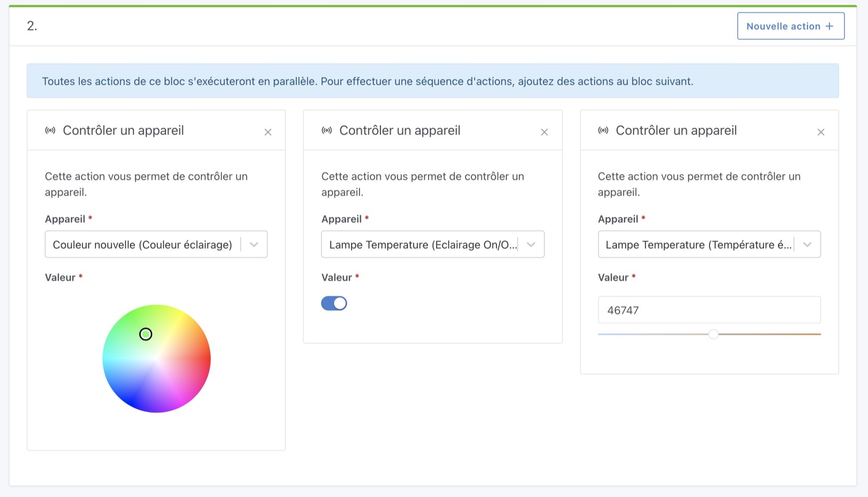Expand the Lampe Temperature Eclairage On/Off device selector

point(531,244)
